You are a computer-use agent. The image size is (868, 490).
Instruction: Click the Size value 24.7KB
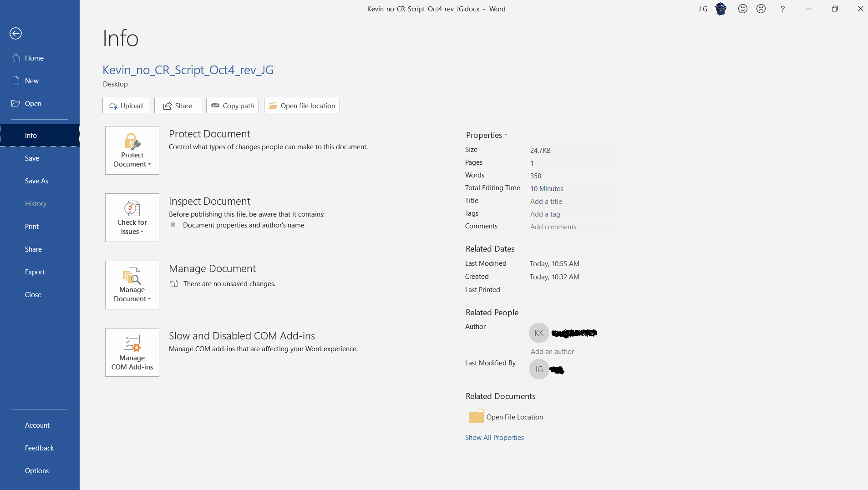coord(540,151)
